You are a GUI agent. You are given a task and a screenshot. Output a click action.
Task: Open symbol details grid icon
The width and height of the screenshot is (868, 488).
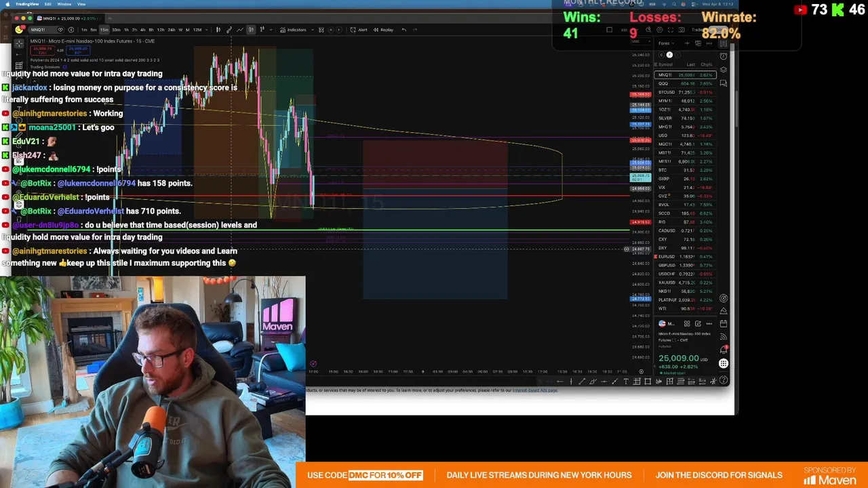[x=687, y=323]
